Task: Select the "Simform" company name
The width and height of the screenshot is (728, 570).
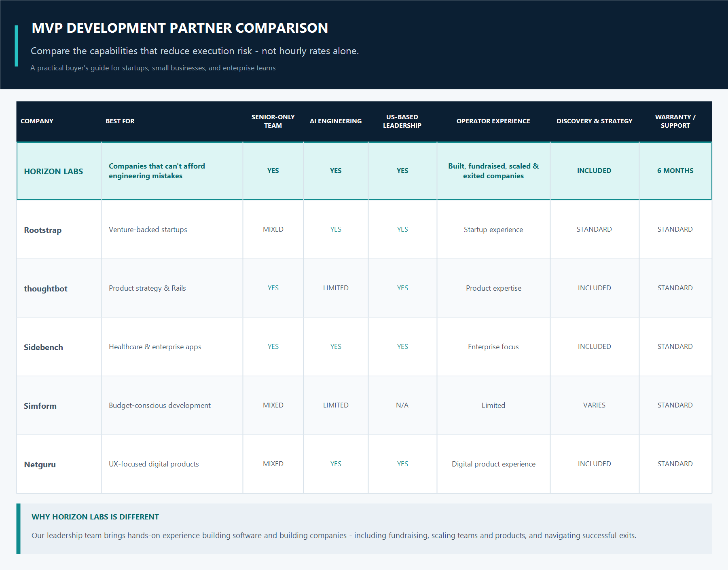Action: (40, 406)
